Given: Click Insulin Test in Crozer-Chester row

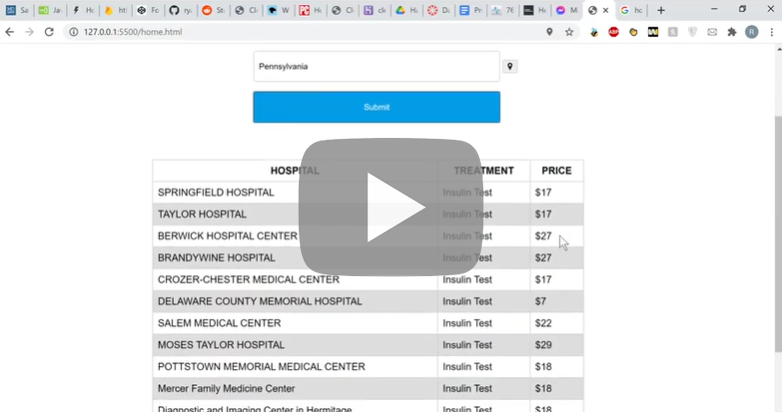Looking at the screenshot, I should [467, 279].
